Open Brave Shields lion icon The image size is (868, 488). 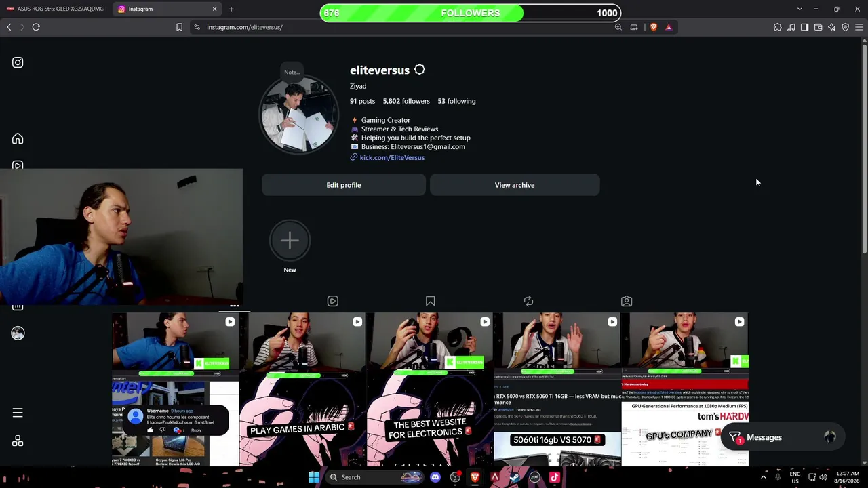(x=653, y=27)
